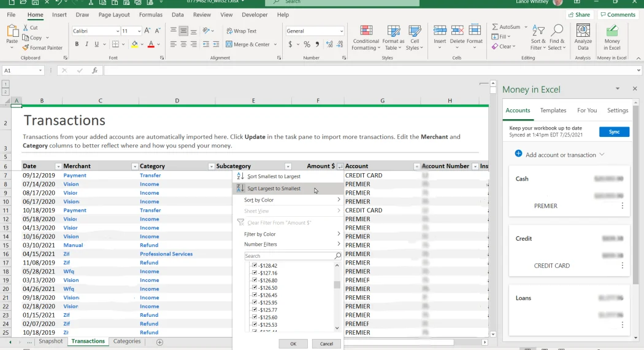
Task: Uncheck the -$126.50 filter checkbox
Action: 255,287
